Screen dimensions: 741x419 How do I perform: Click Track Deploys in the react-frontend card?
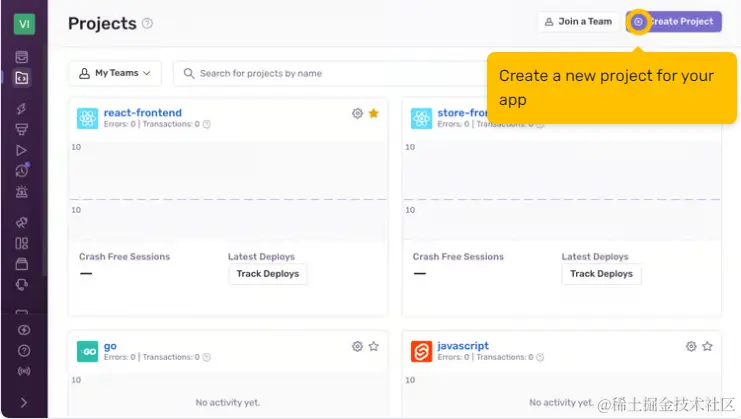268,274
